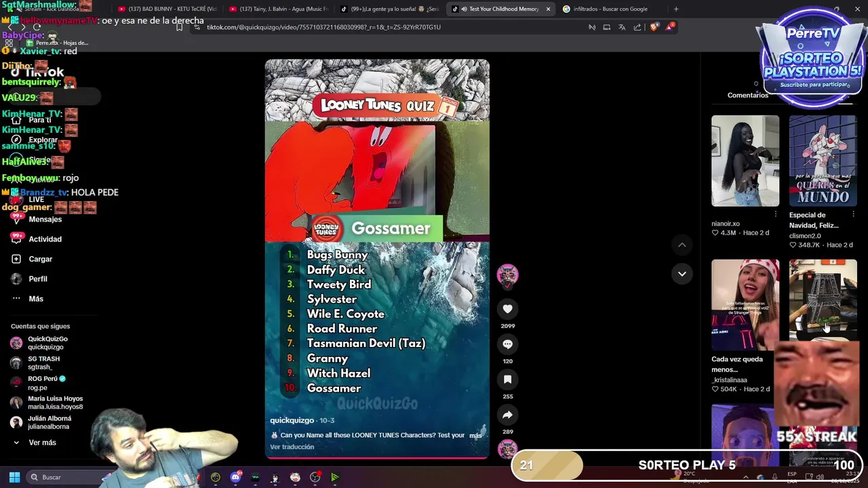Open options menu for 'Especial de Navidad' video
868x488 pixels.
coord(853,214)
